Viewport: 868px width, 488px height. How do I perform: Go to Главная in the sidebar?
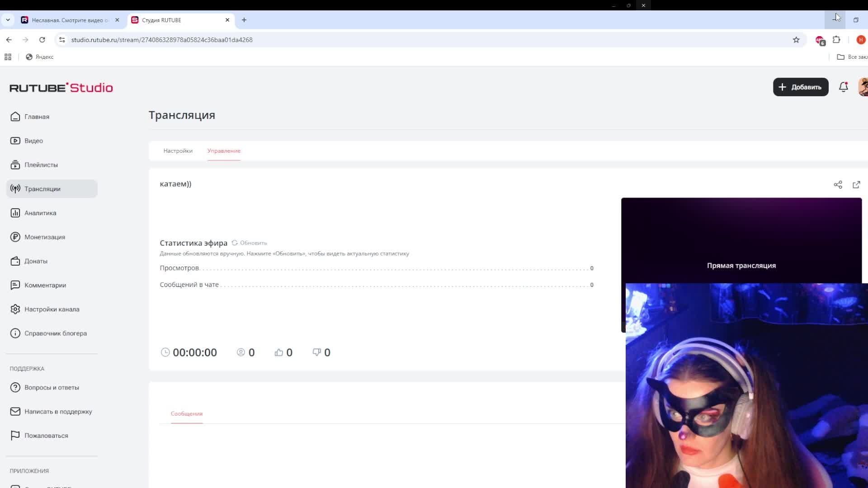tap(37, 117)
